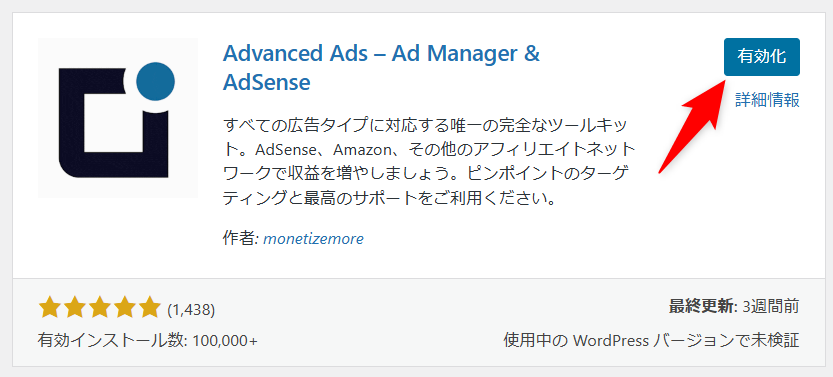The width and height of the screenshot is (833, 377).
Task: Click the Advanced Ads plugin logo
Action: coord(118,118)
